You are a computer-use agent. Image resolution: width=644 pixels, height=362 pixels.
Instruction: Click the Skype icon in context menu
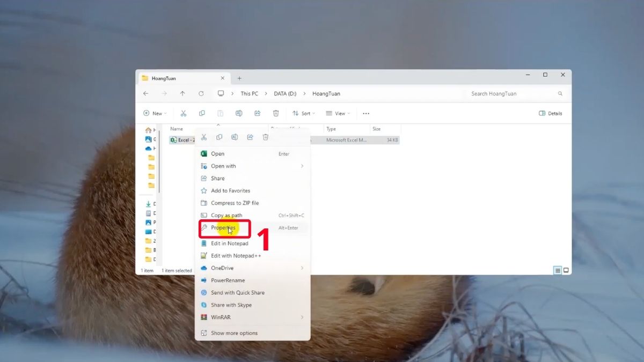(204, 305)
